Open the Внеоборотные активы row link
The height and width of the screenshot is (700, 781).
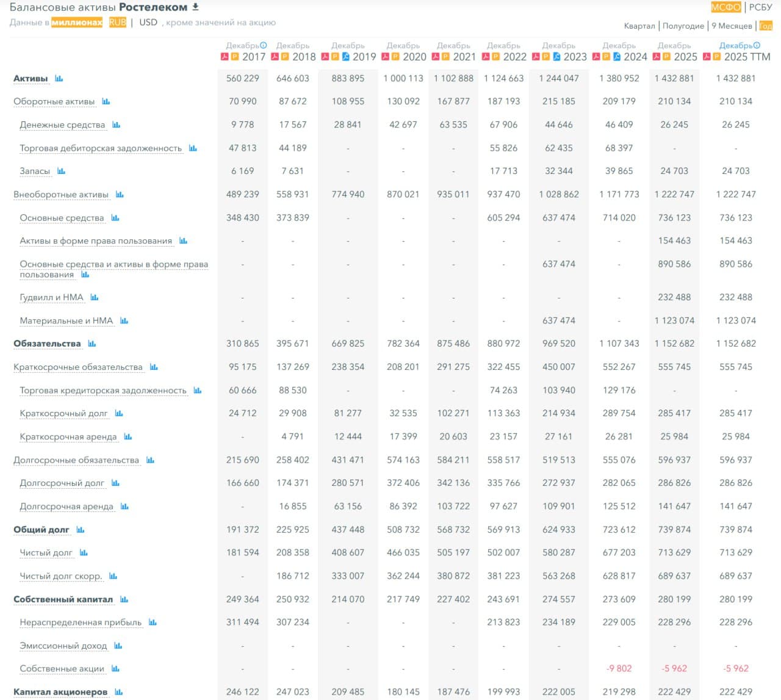(61, 195)
